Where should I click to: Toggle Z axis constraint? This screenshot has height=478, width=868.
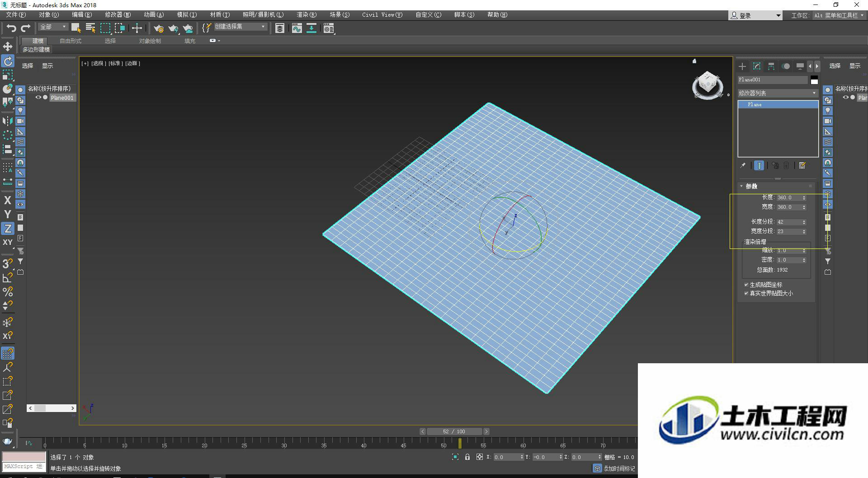pos(8,228)
